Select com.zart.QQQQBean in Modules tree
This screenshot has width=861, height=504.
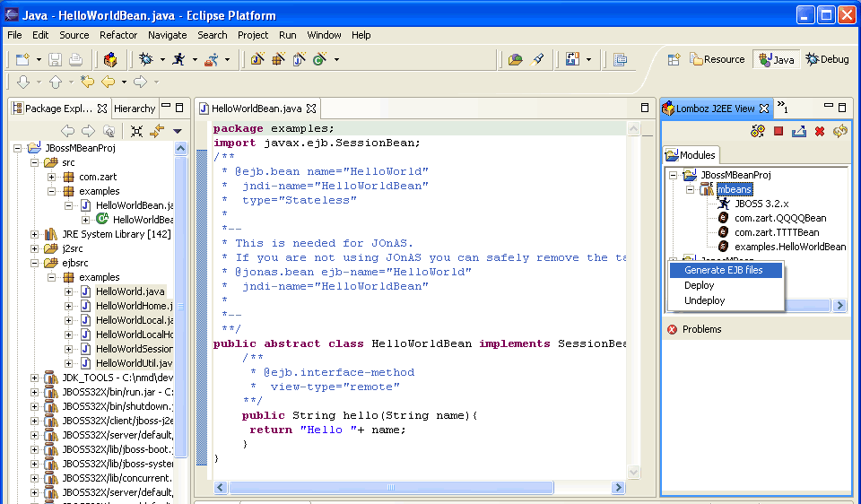[779, 218]
